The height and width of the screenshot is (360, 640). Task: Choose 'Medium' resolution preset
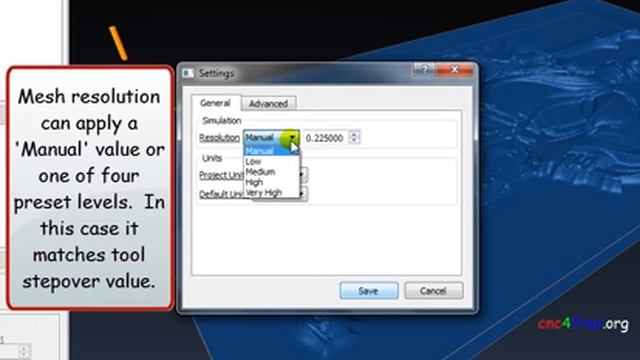tap(271, 172)
